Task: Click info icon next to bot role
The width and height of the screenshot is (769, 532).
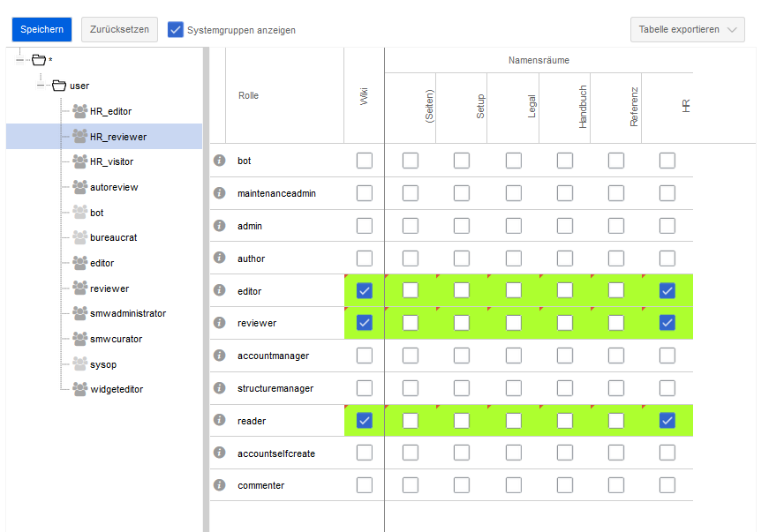Action: coord(219,161)
